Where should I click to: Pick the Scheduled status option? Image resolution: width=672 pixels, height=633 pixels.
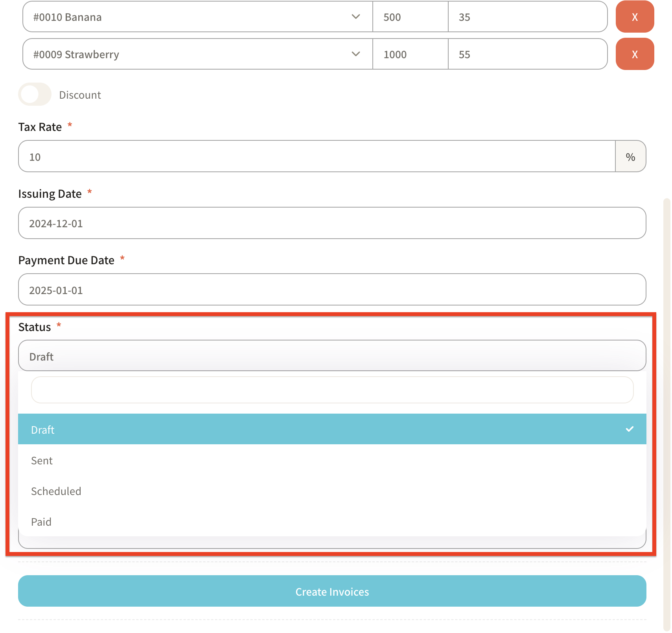point(332,491)
